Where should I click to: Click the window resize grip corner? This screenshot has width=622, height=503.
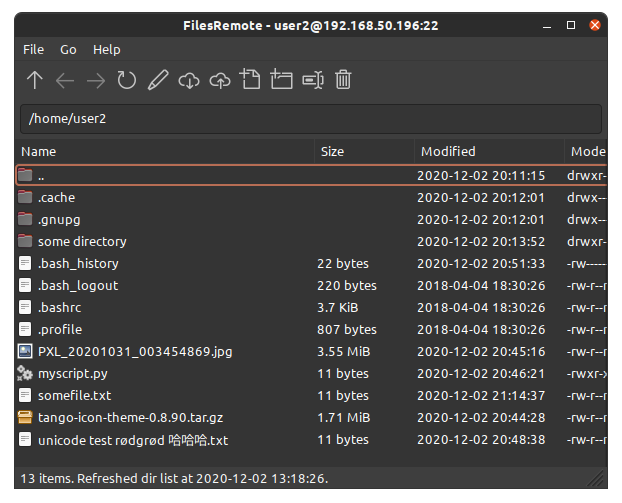pos(596,478)
